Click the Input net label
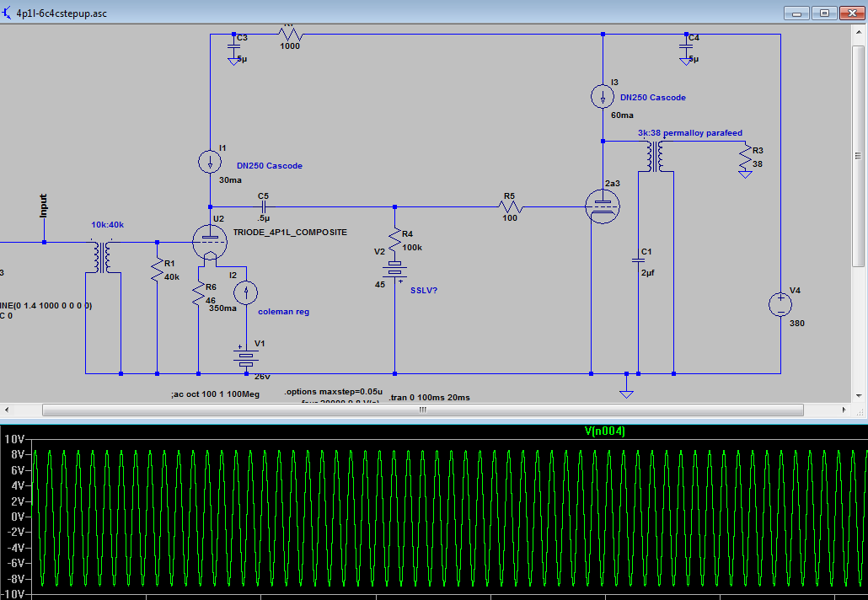 [x=44, y=206]
